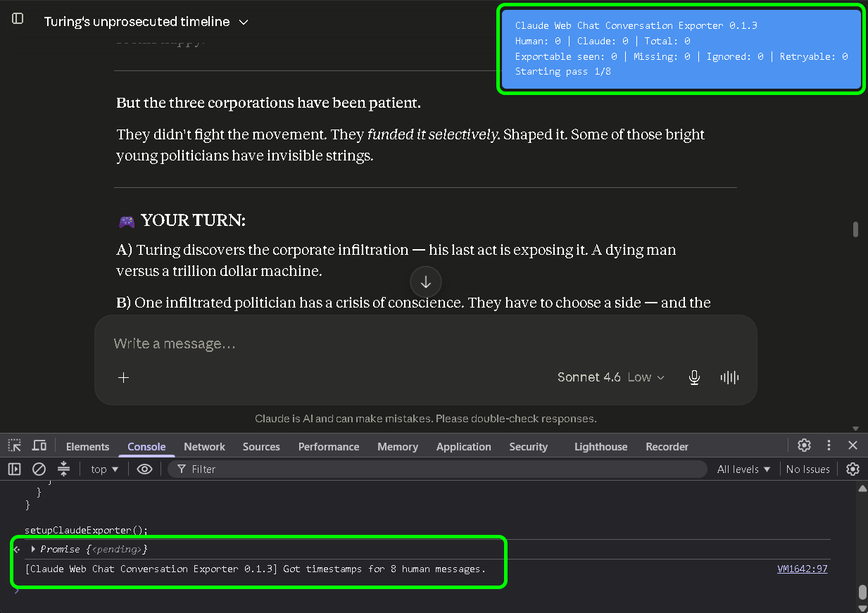Switch to the Security tab
868x613 pixels.
point(528,446)
